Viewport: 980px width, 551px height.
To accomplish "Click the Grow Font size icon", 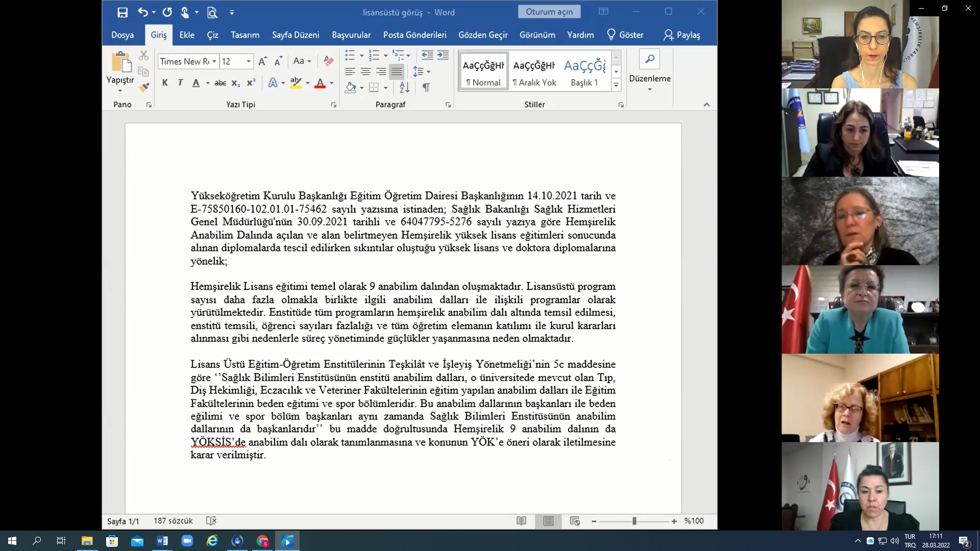I will click(262, 61).
